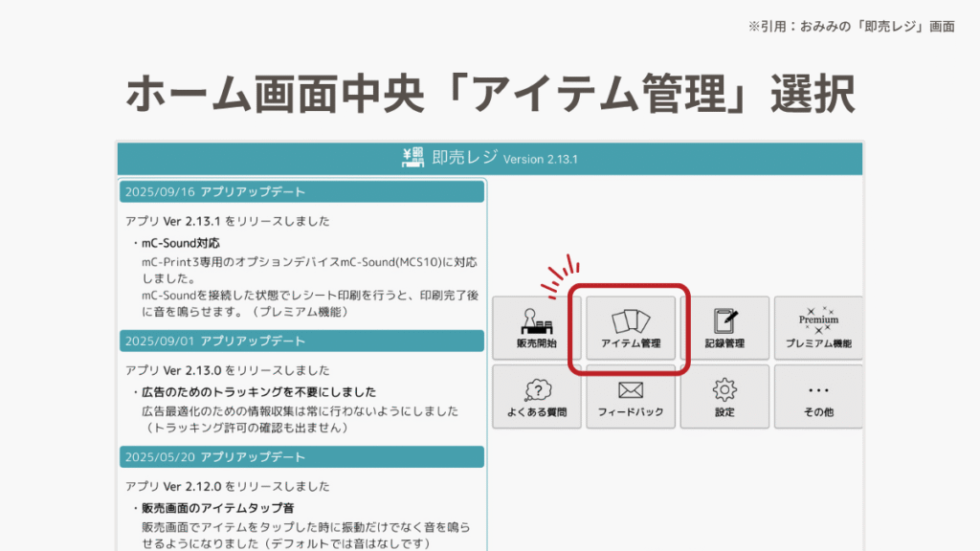Viewport: 980px width, 551px height.
Task: Click the アプリ Ver 2.13.1 release line
Action: [x=227, y=221]
